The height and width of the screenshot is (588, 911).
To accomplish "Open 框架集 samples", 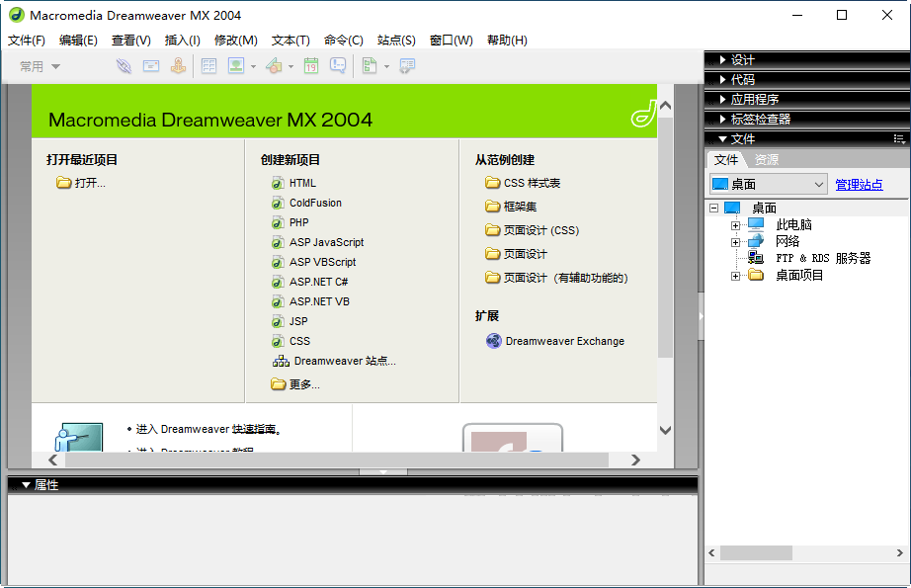I will (511, 207).
